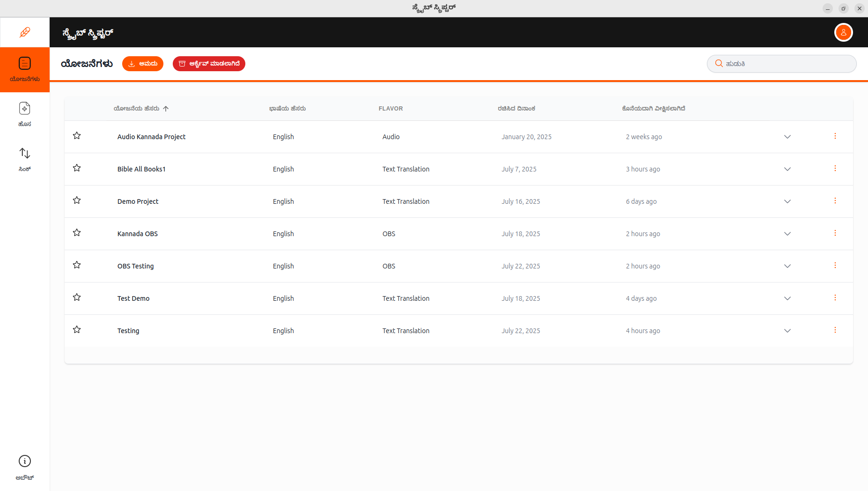Click the ಅಬೌಟ್ info icon
This screenshot has height=491, width=868.
click(24, 461)
